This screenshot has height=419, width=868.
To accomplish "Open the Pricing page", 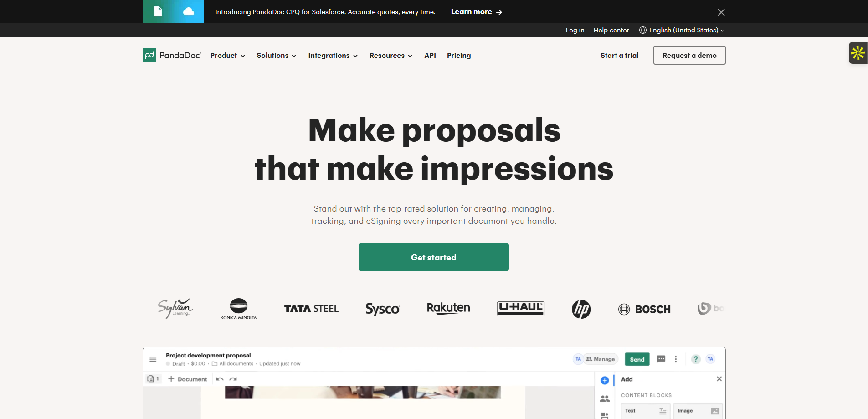I will point(459,56).
